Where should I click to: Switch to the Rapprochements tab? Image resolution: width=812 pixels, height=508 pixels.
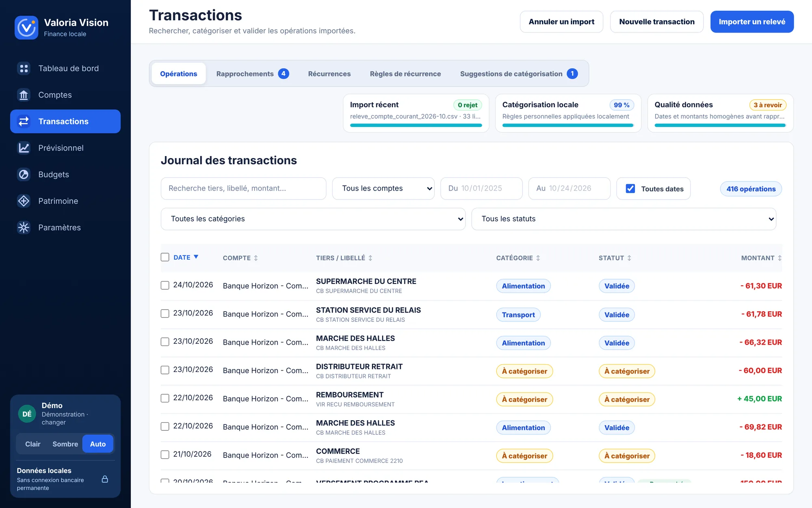point(252,74)
